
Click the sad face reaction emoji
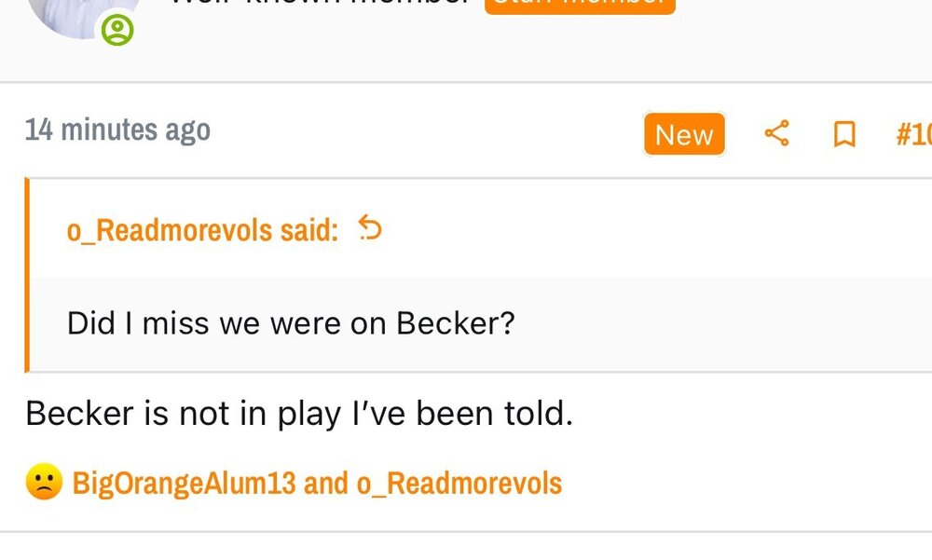(43, 483)
